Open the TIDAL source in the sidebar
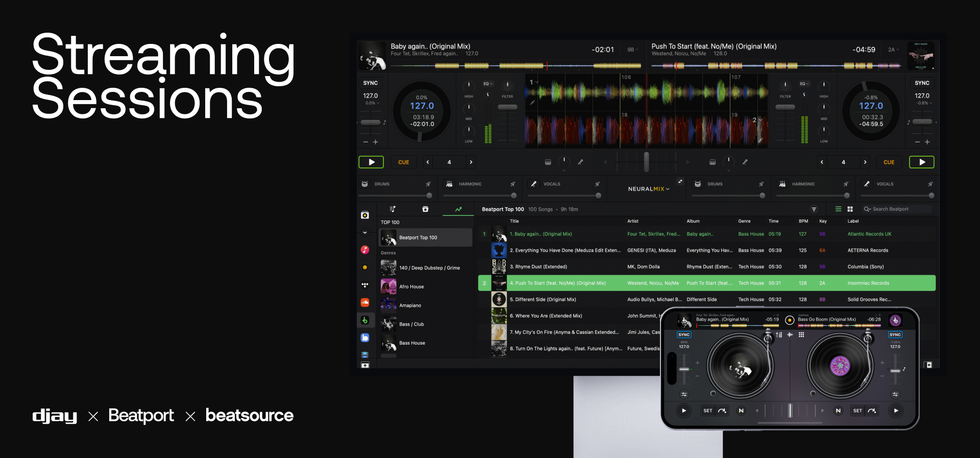This screenshot has width=980, height=458. [365, 285]
